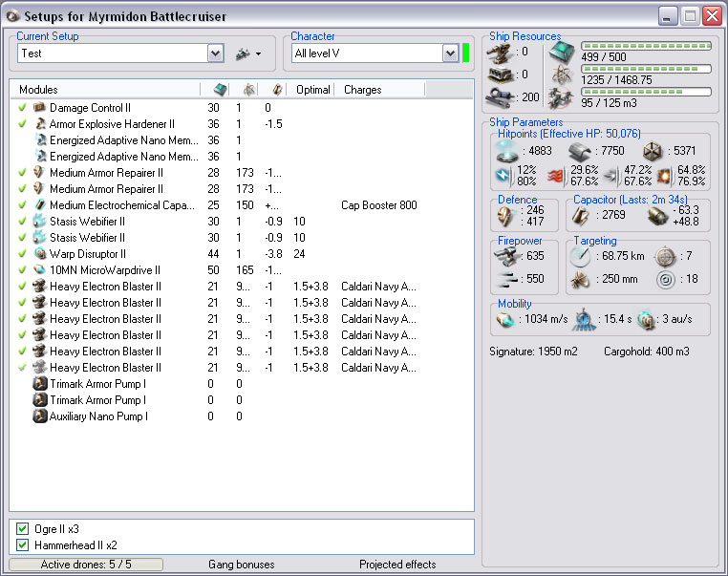Open the Character selection dropdown
Screen dimensions: 728x576
point(450,54)
